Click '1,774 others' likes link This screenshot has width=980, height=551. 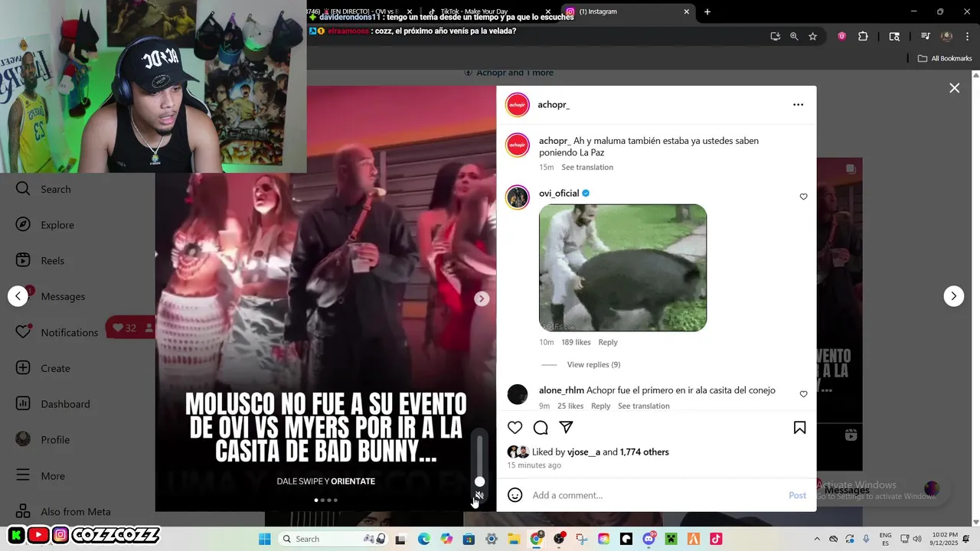point(644,452)
